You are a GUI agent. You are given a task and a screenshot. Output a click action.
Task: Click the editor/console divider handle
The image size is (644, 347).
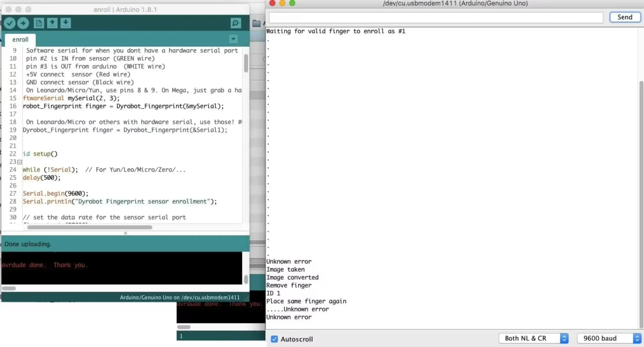point(126,233)
